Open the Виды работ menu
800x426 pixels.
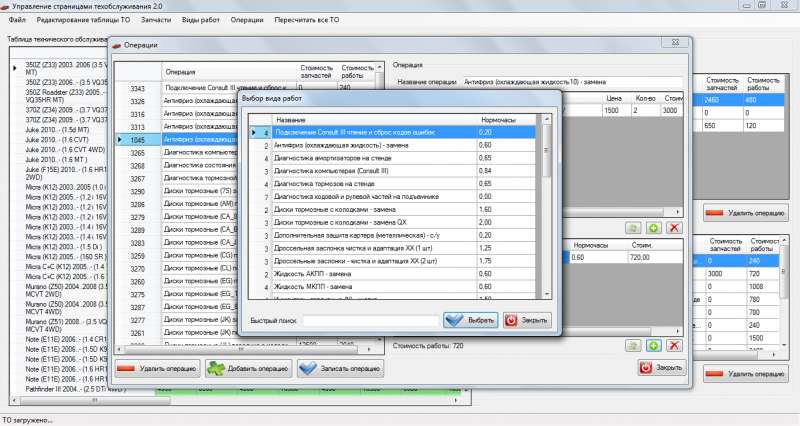(201, 20)
